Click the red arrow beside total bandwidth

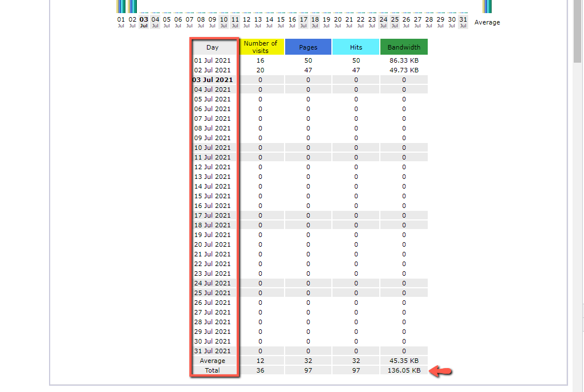click(x=442, y=371)
